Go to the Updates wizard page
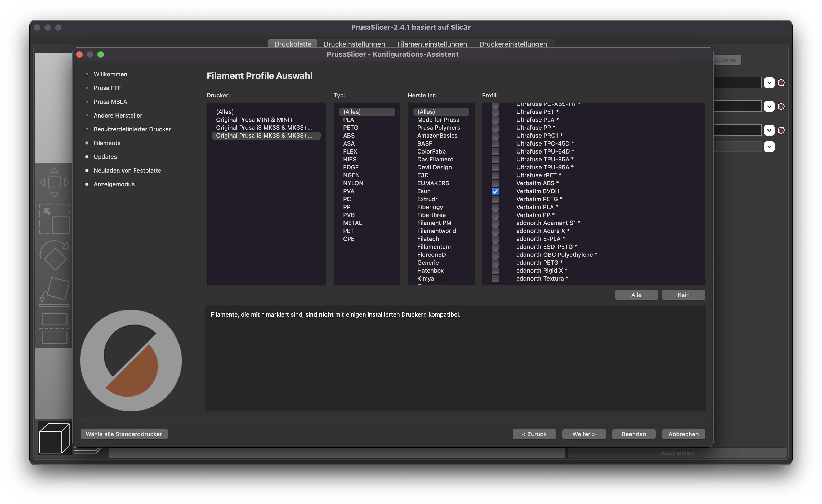 105,157
